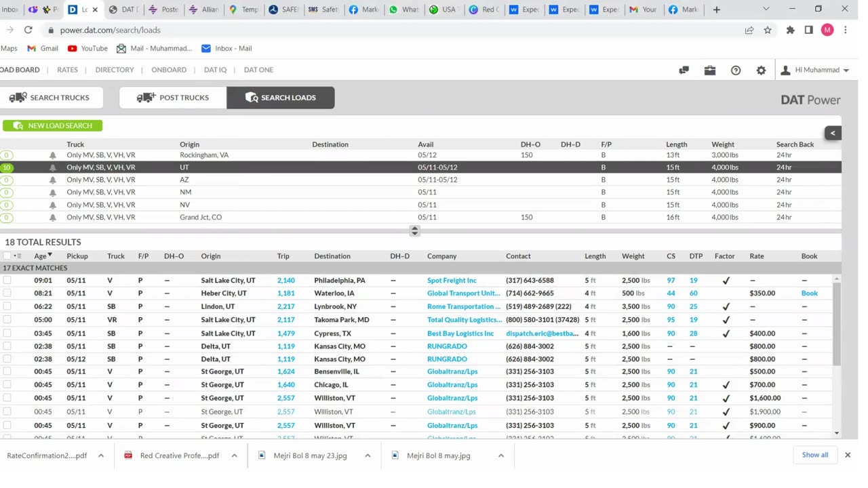The image size is (868, 488).
Task: Check the Total Quality Logistics load row
Action: point(7,319)
